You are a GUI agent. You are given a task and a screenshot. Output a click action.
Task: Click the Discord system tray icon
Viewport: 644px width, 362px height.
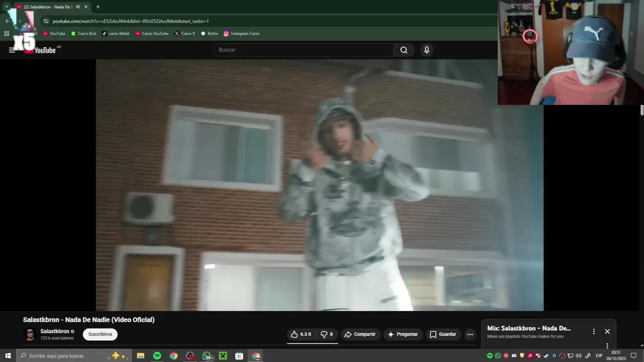(514, 355)
